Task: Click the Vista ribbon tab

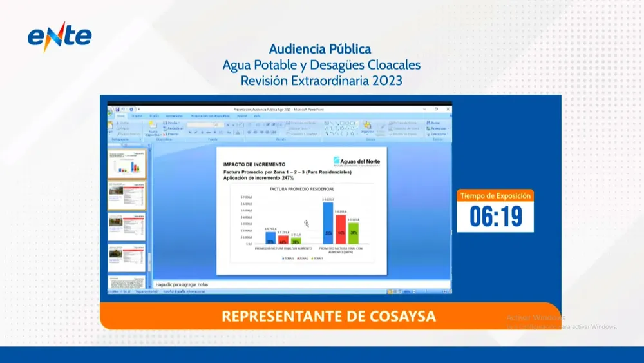Action: coord(258,116)
